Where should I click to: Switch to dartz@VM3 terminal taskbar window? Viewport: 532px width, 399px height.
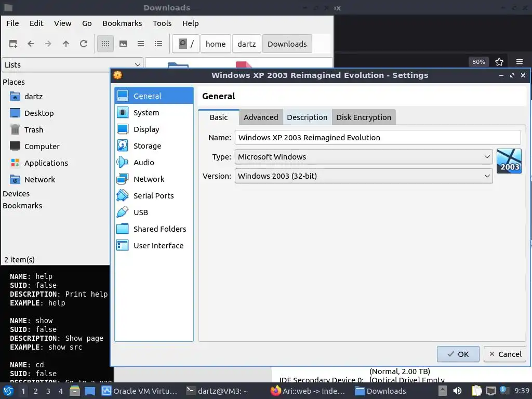217,391
